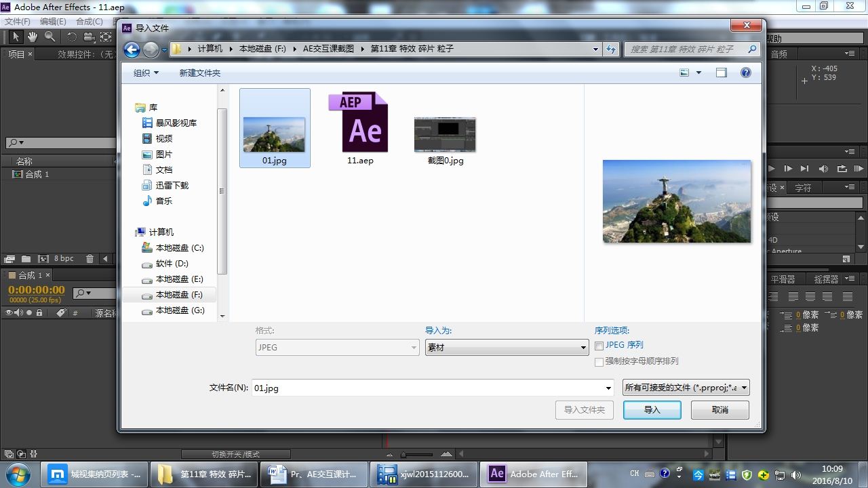Click the Forward arrow in the import dialog
This screenshot has width=868, height=488.
point(151,49)
